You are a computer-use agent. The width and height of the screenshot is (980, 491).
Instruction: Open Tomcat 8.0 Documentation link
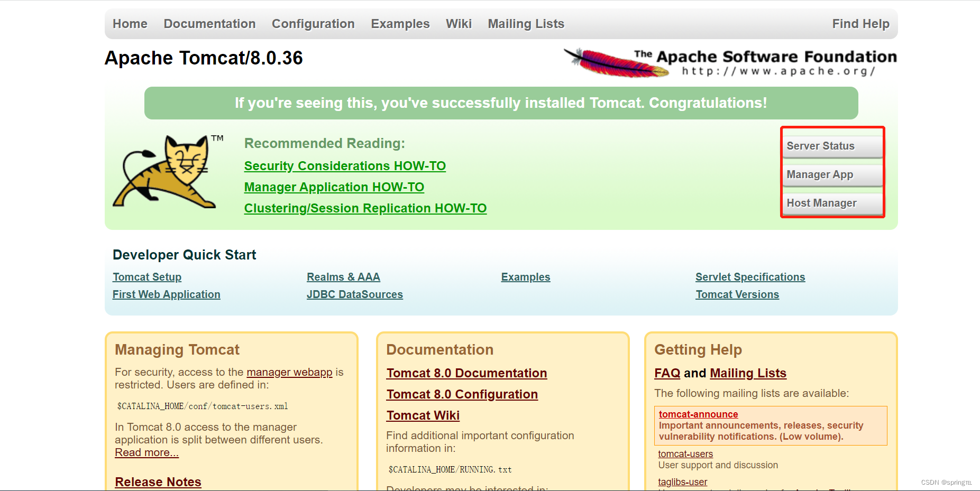click(466, 373)
